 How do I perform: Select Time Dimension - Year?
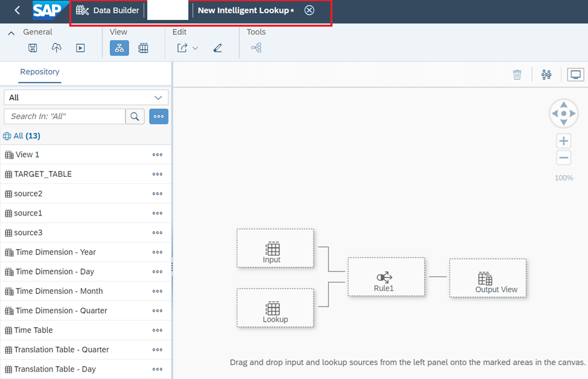point(86,252)
